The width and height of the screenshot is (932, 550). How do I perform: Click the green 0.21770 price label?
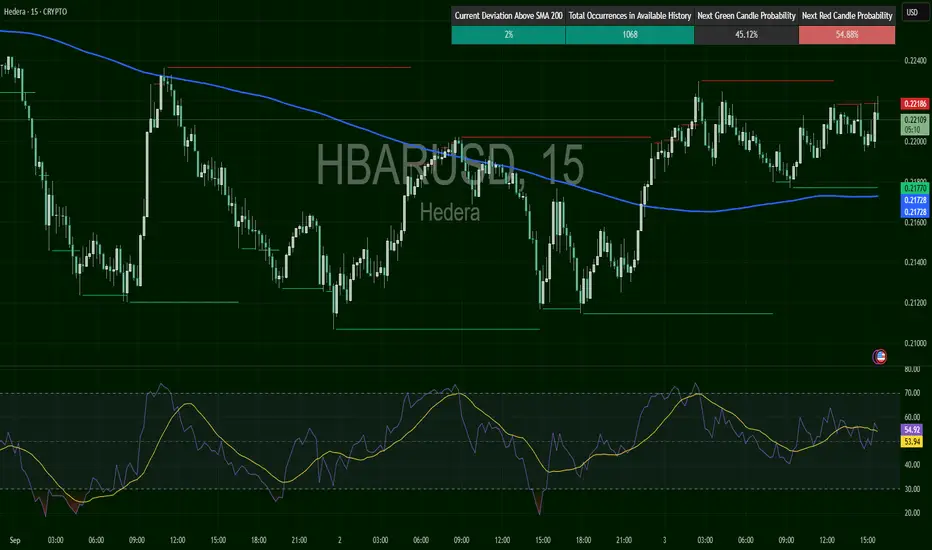coord(915,188)
